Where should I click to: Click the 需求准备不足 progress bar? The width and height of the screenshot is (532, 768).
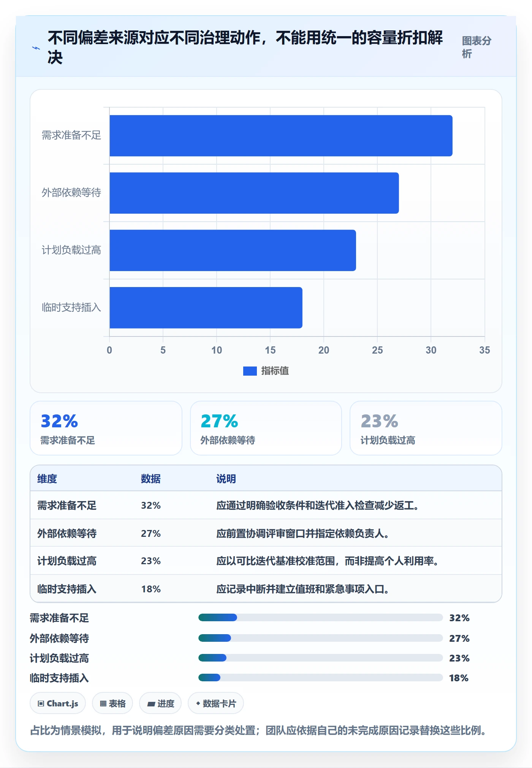click(x=320, y=617)
